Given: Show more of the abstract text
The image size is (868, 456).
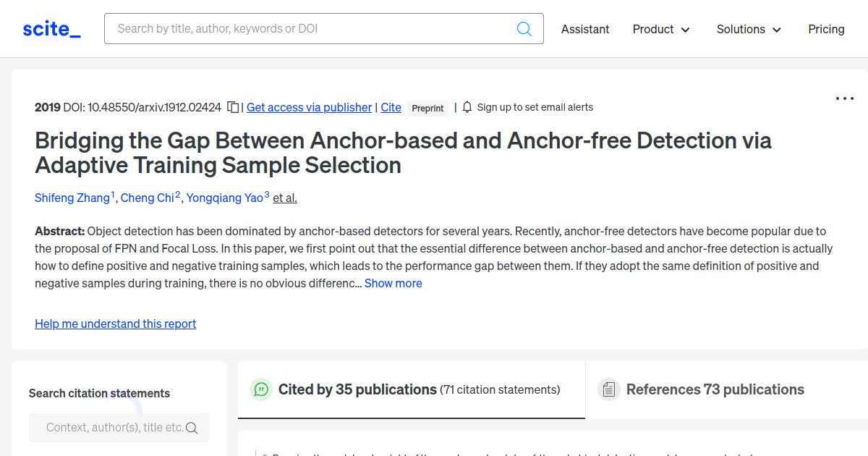Looking at the screenshot, I should pos(393,283).
